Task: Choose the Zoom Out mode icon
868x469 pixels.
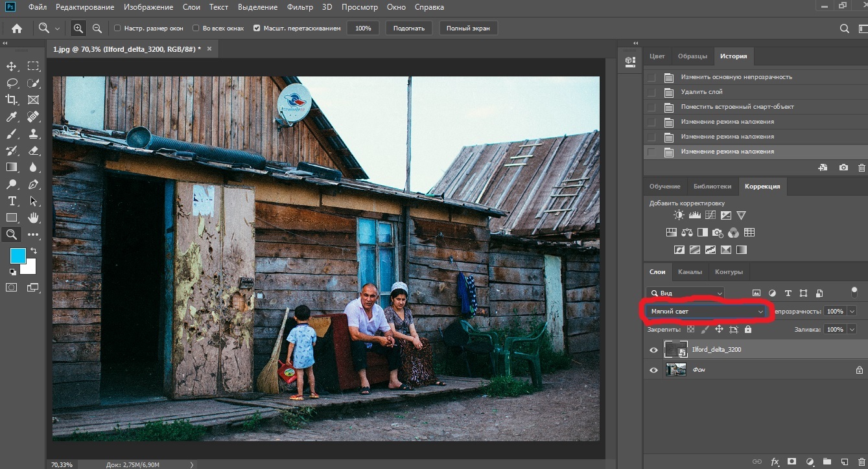Action: 97,29
